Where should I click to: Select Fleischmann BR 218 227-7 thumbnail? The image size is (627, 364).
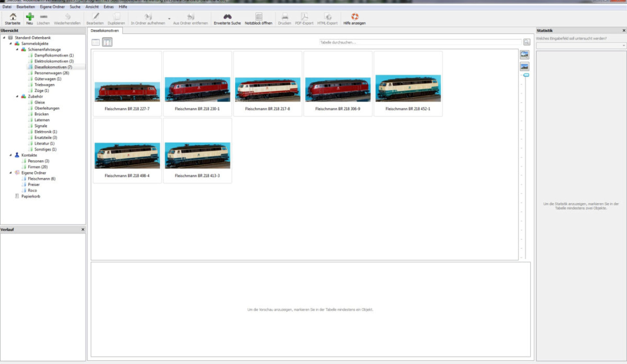127,84
